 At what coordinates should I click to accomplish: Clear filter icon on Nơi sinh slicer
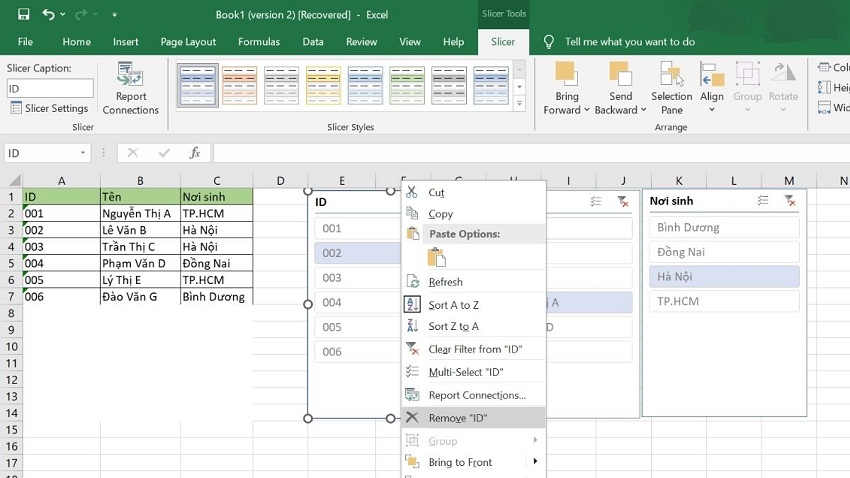tap(790, 201)
